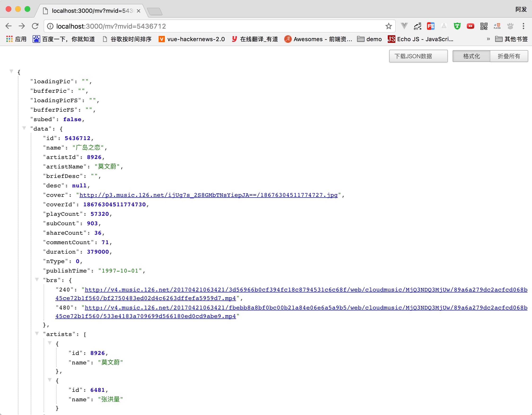Open the cover jpg image link
This screenshot has height=415, width=532.
pos(208,195)
